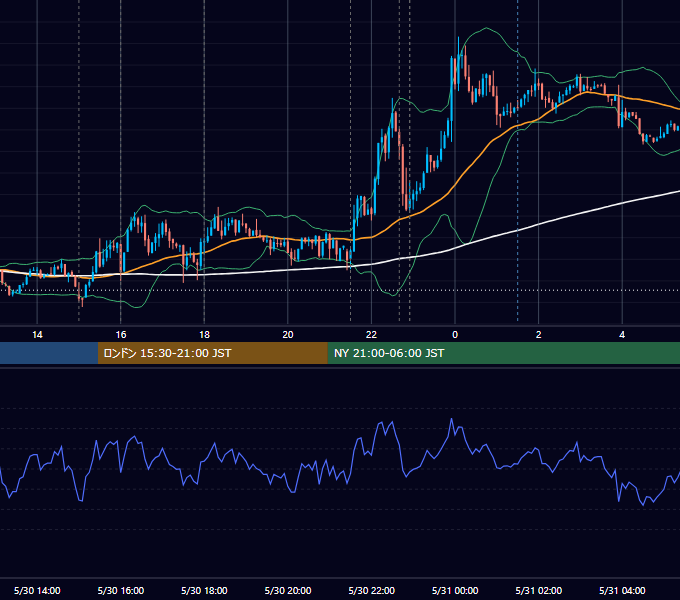The width and height of the screenshot is (680, 600).
Task: Click the 5/30 22:00 date label
Action: point(372,590)
